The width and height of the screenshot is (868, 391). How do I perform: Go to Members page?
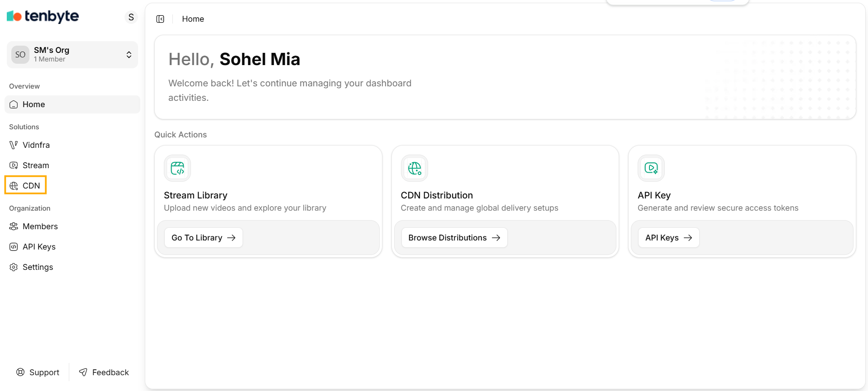point(72,226)
